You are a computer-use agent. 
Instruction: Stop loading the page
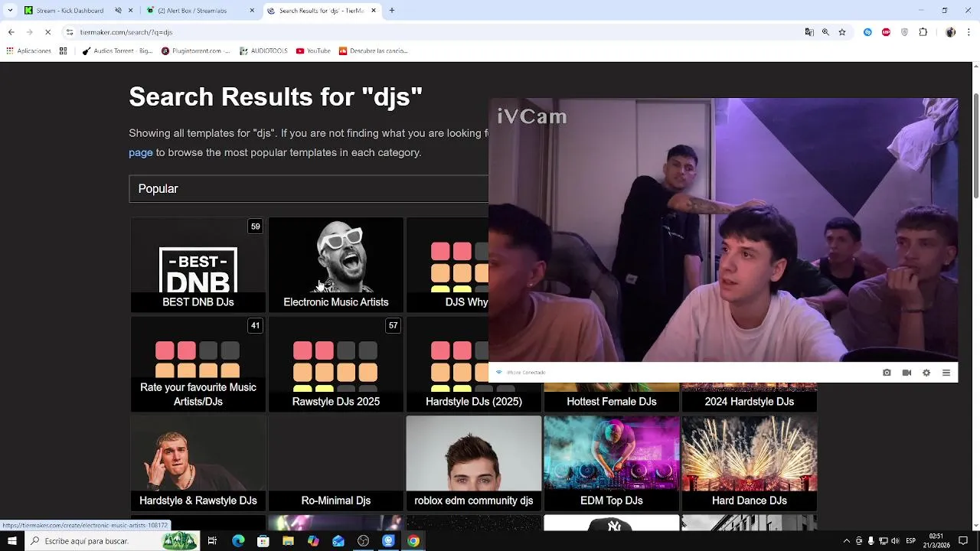[47, 32]
